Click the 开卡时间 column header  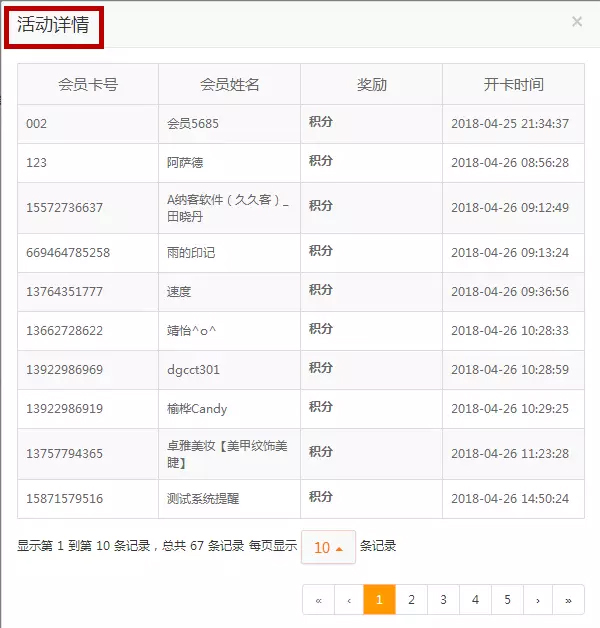coord(513,85)
